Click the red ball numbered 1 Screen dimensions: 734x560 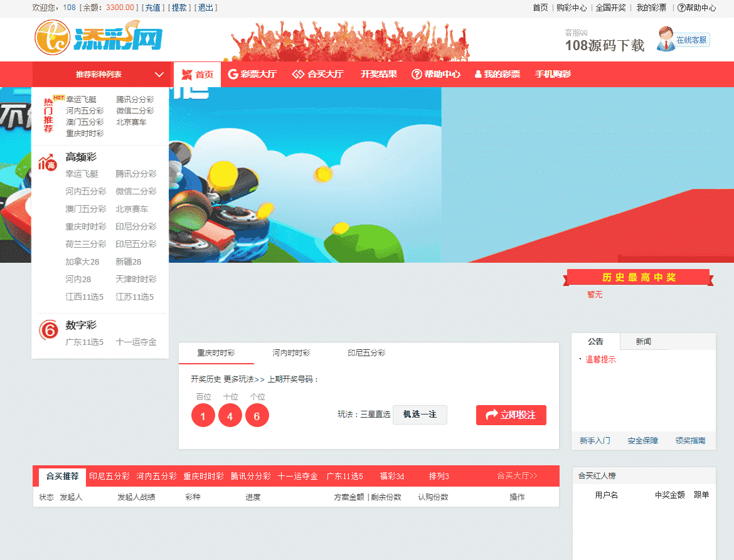pyautogui.click(x=203, y=415)
